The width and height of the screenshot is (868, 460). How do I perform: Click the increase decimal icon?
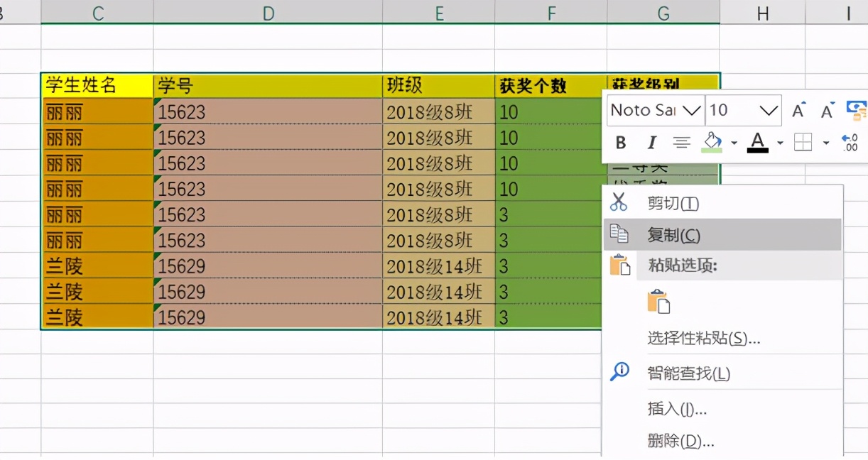(x=850, y=143)
